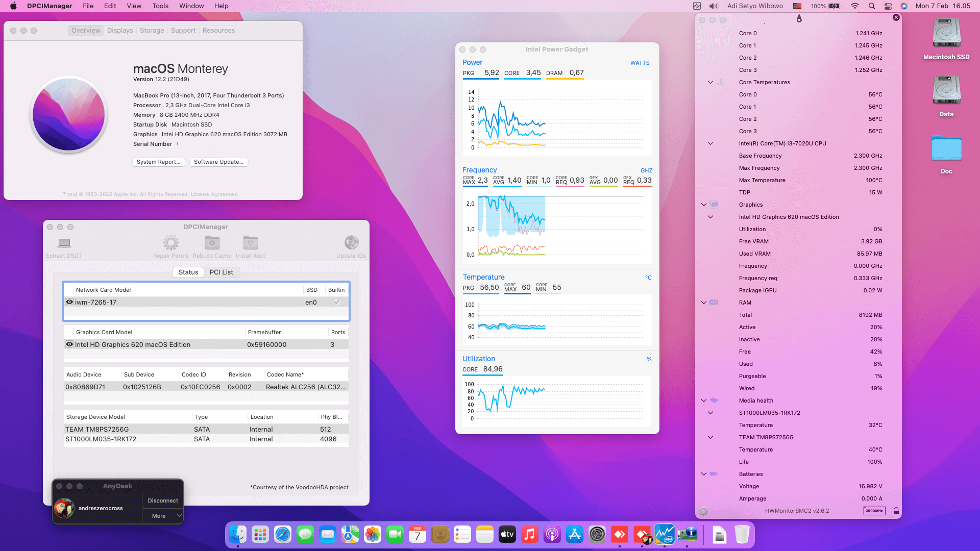This screenshot has height=551, width=980.
Task: Collapse ST1000LM035-1RK172 drive entry
Action: click(710, 413)
